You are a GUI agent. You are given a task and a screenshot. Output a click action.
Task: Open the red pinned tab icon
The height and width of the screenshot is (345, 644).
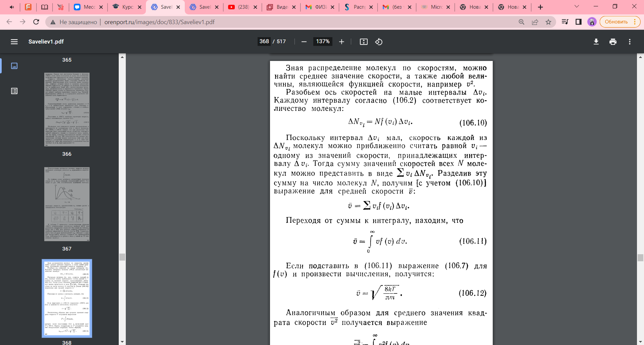(x=60, y=7)
